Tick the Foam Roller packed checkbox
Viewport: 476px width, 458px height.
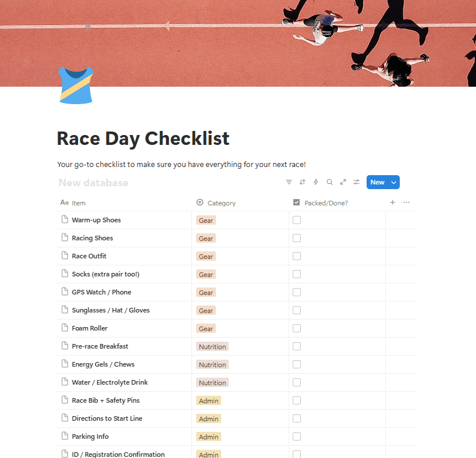pyautogui.click(x=297, y=328)
